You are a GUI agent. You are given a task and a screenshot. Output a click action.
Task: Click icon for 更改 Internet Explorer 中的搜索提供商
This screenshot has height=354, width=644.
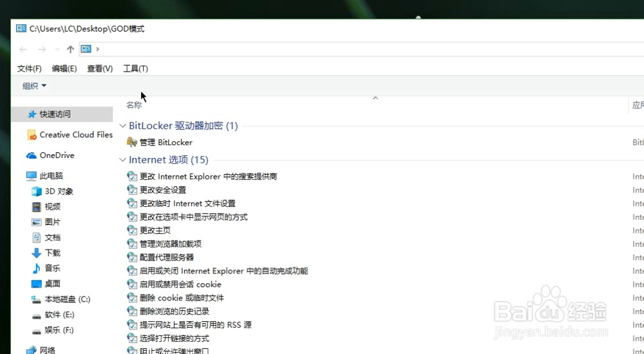[x=132, y=177]
